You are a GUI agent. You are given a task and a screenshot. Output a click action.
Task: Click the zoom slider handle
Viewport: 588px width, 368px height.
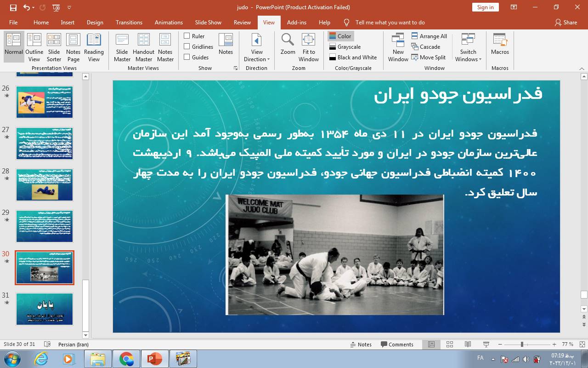522,344
